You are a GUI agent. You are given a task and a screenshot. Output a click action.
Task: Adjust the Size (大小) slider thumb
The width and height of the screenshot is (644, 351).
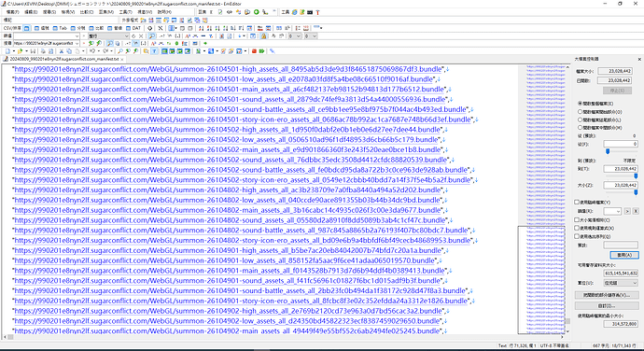point(636,192)
